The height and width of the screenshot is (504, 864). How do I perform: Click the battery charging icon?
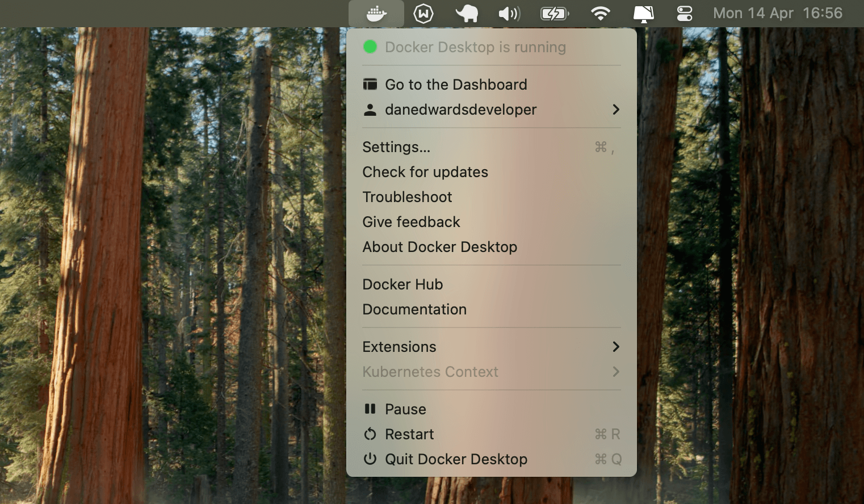point(555,13)
